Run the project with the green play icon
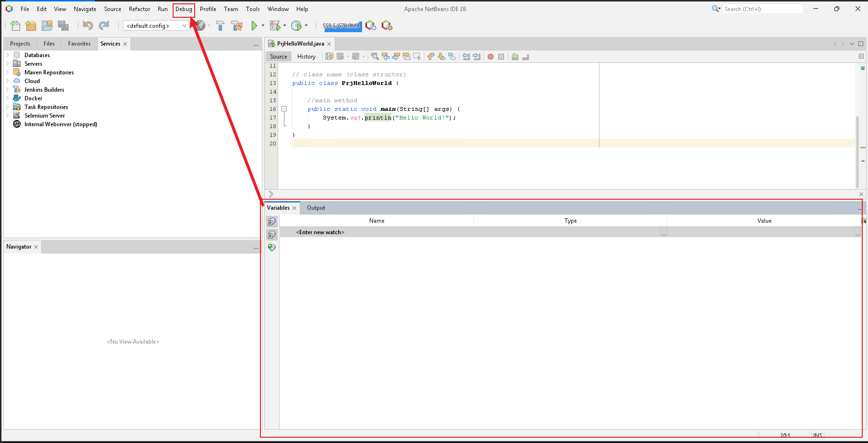The image size is (868, 443). tap(254, 26)
